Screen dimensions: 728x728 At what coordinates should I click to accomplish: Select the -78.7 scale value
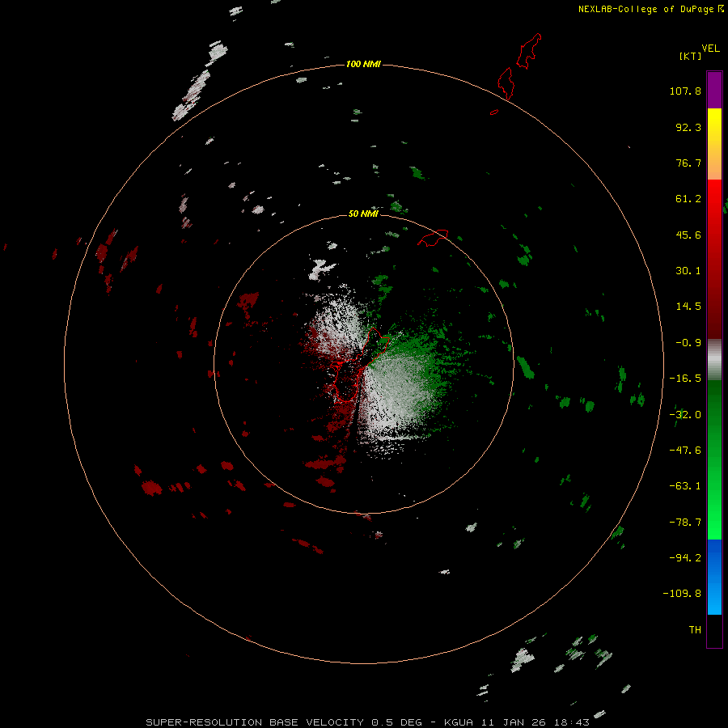point(685,523)
